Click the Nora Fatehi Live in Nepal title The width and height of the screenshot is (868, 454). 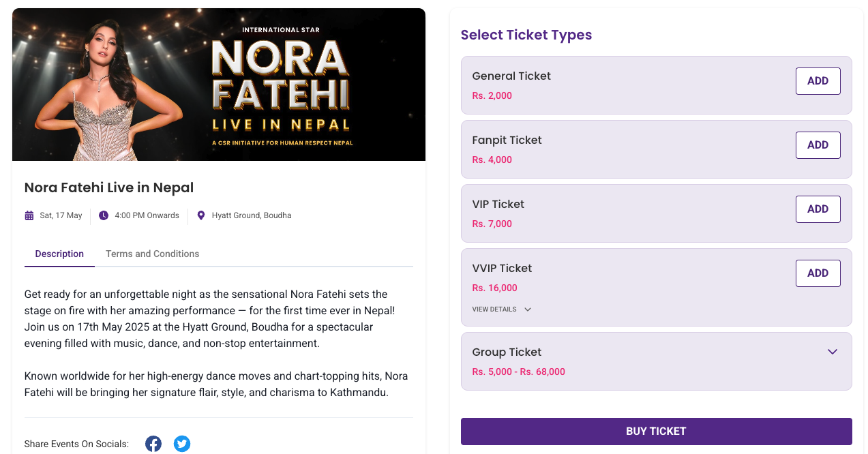pyautogui.click(x=109, y=187)
